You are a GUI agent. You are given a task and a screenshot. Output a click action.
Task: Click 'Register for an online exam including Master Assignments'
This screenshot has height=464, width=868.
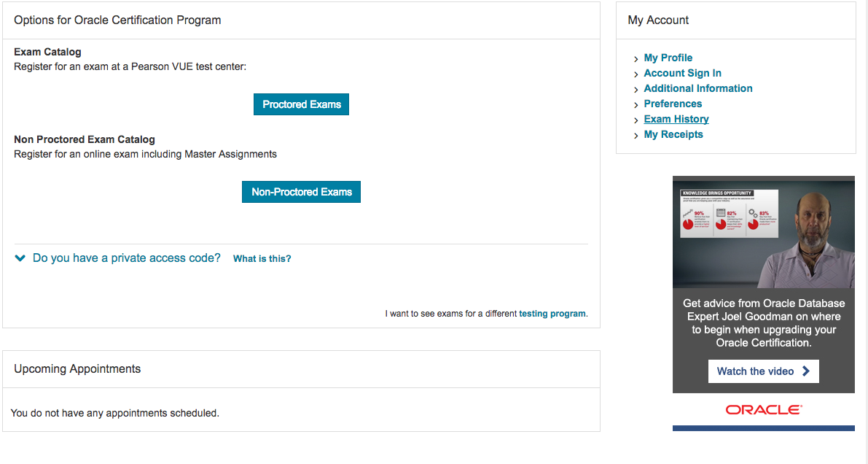(x=145, y=154)
